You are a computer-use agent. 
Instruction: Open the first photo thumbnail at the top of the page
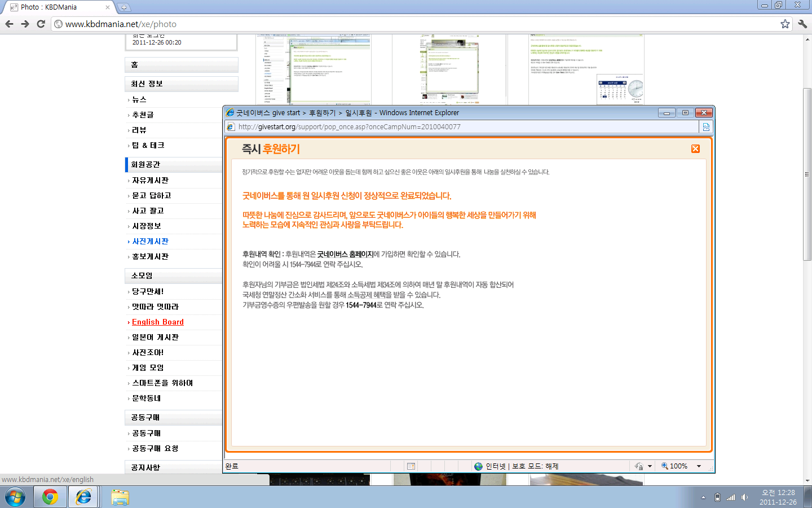(x=314, y=69)
